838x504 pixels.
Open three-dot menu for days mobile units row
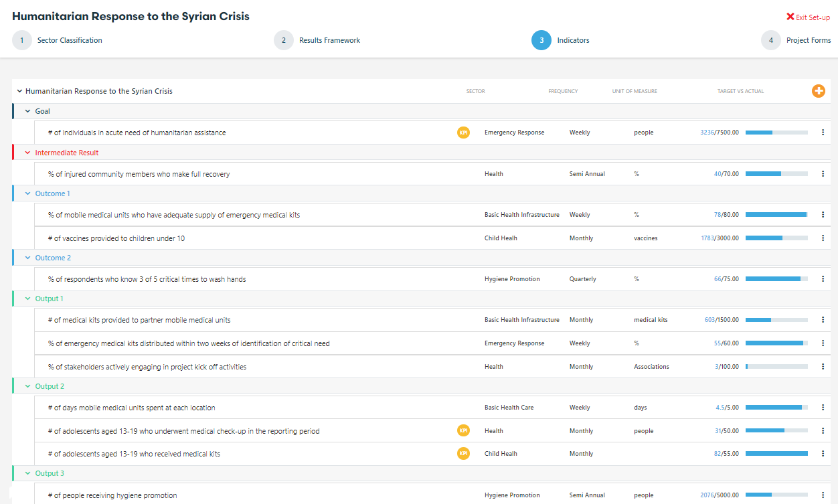823,408
